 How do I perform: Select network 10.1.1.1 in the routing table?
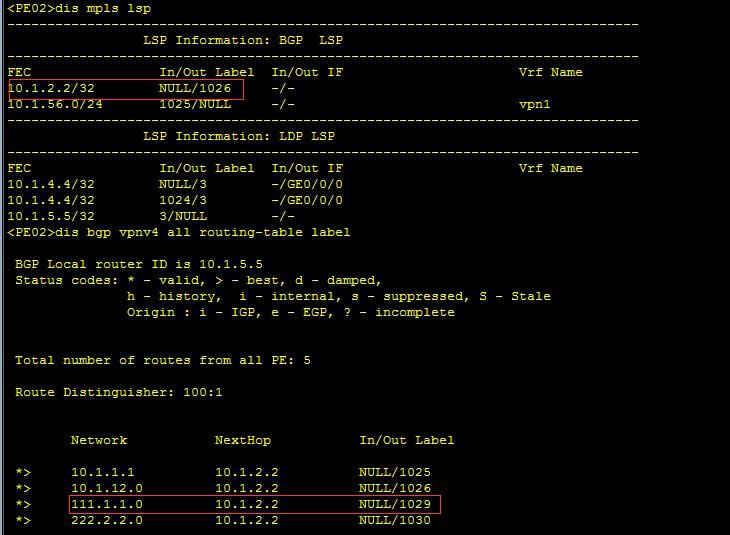tap(103, 472)
